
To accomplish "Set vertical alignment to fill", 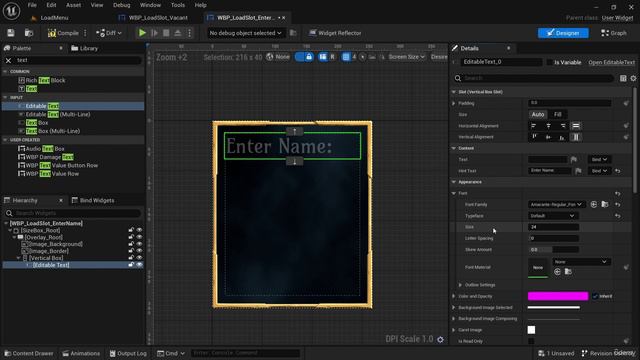I will click(576, 137).
